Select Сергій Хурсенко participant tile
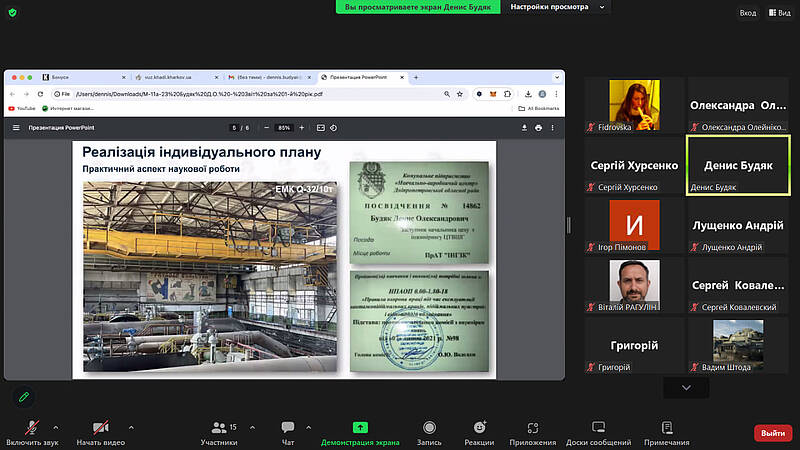800x450 pixels. [x=634, y=165]
